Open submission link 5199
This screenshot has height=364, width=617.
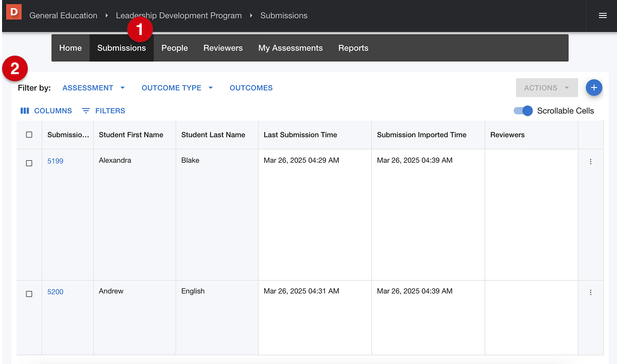55,161
